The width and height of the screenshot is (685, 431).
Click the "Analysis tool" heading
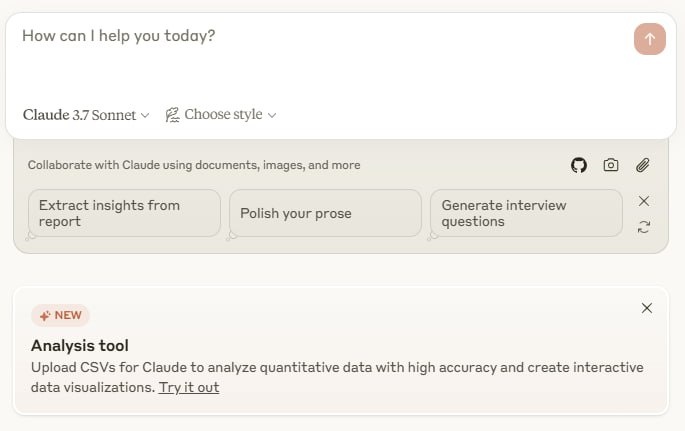[x=80, y=346]
